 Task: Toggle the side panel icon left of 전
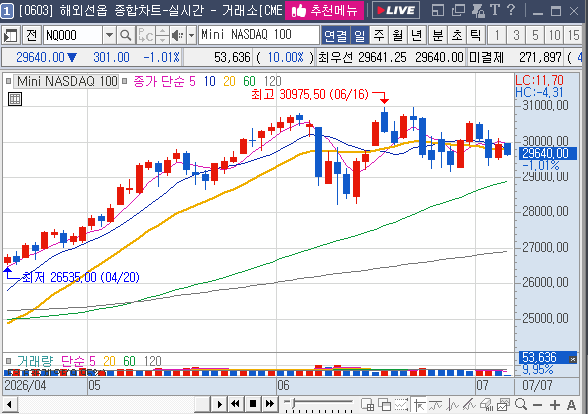click(x=10, y=36)
